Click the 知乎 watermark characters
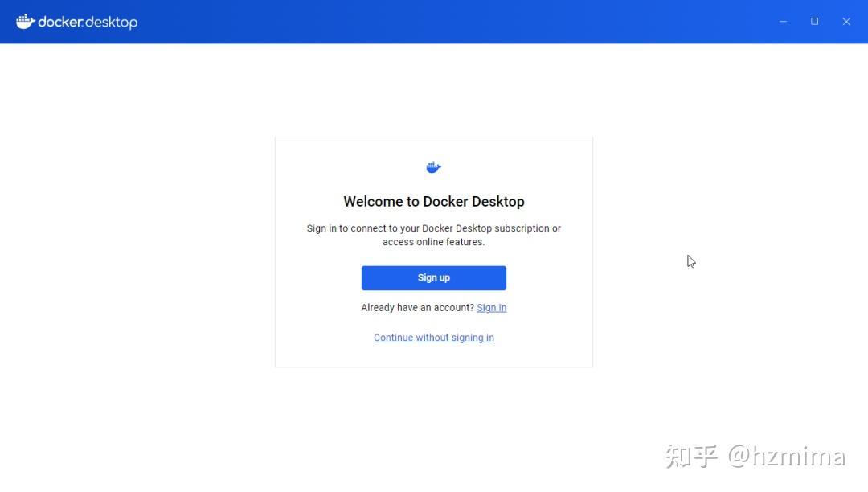This screenshot has height=492, width=868. [691, 457]
